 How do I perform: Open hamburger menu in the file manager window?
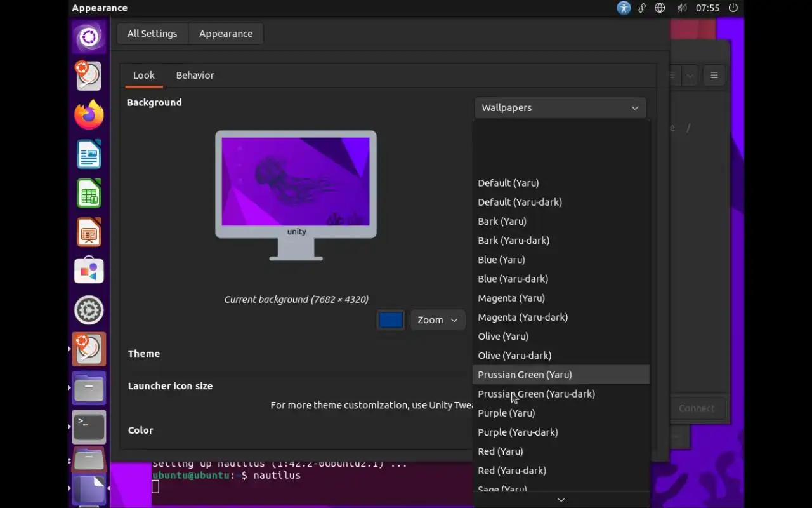tap(714, 75)
